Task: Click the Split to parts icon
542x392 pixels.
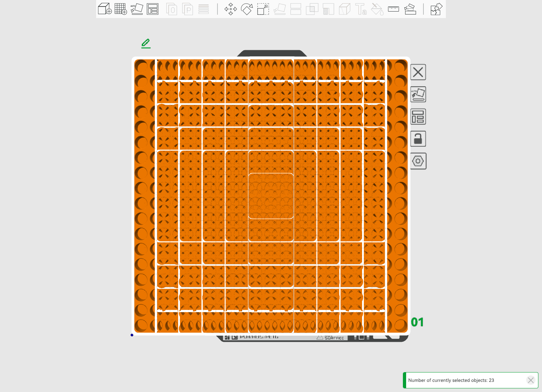Action: pyautogui.click(x=188, y=9)
